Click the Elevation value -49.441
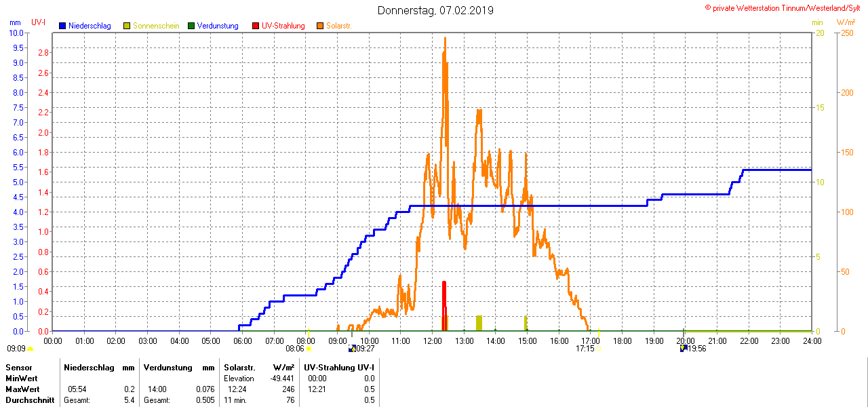 pyautogui.click(x=281, y=379)
